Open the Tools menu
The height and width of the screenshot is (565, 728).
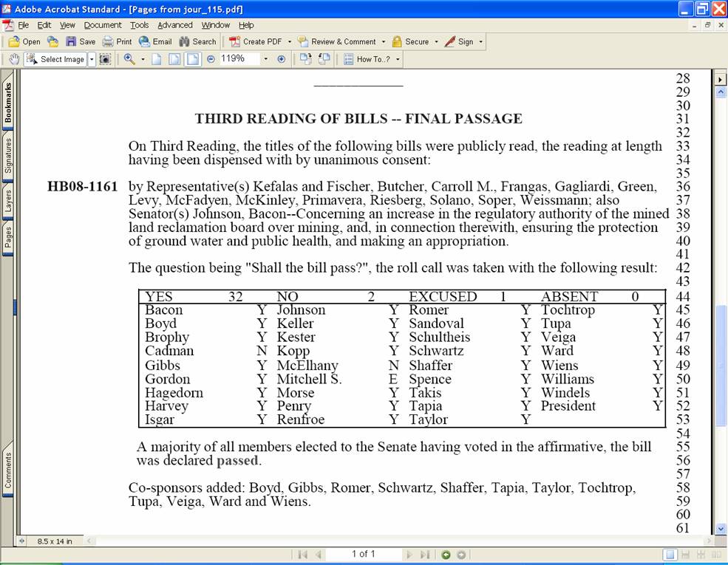139,25
